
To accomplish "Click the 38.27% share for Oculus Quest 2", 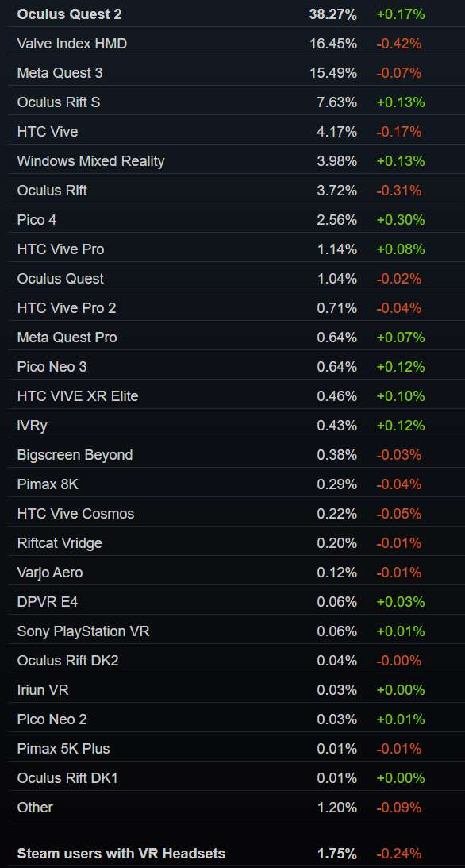I will tap(332, 14).
